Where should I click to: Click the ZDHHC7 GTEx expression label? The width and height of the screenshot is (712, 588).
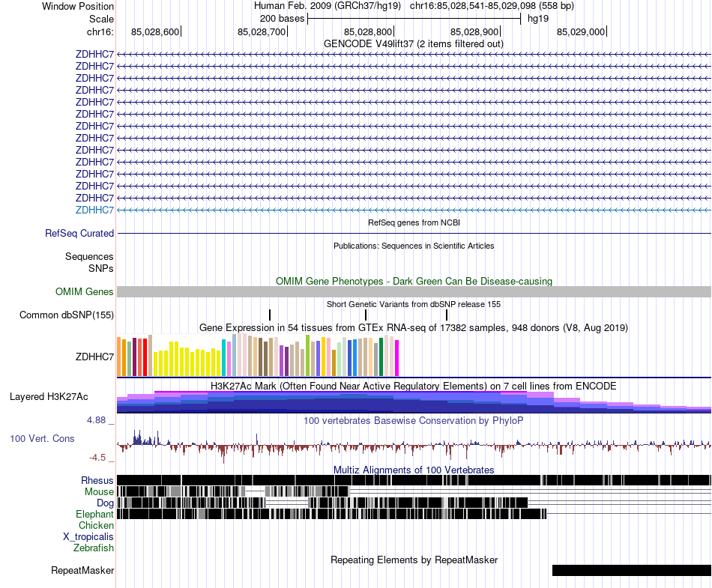pos(94,357)
